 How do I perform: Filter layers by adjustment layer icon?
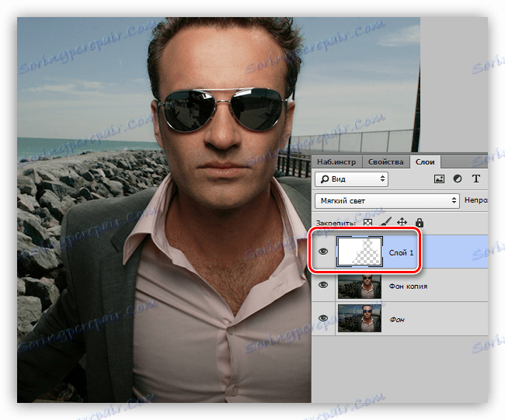[x=458, y=179]
